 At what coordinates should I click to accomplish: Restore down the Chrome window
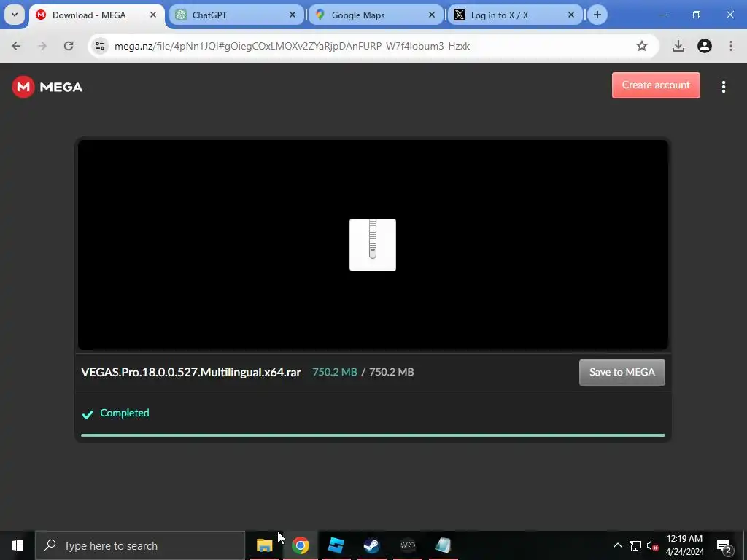point(697,15)
